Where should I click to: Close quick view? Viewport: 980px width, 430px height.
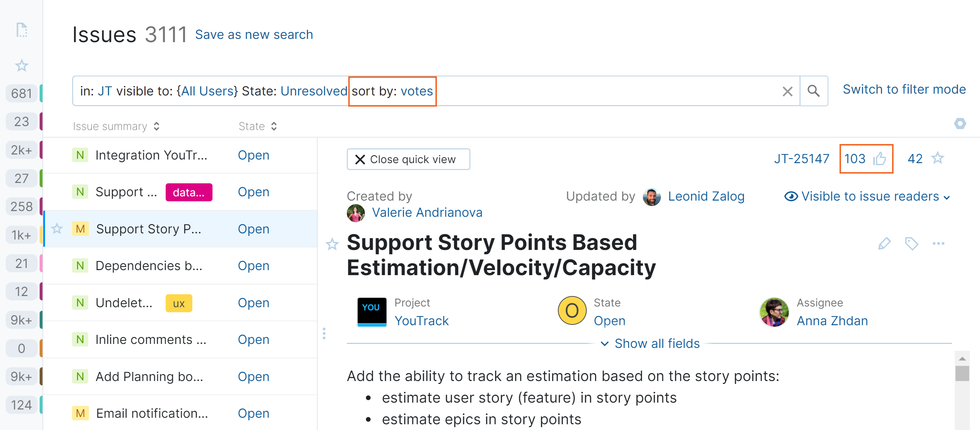[408, 159]
